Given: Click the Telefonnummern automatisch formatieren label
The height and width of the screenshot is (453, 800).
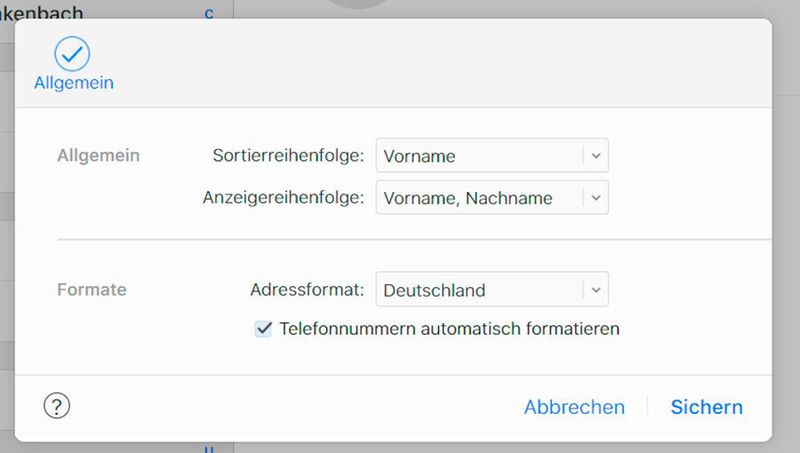Looking at the screenshot, I should coord(449,329).
